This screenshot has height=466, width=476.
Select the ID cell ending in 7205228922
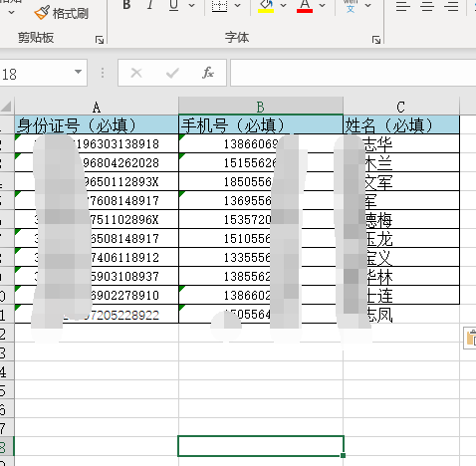pyautogui.click(x=97, y=314)
